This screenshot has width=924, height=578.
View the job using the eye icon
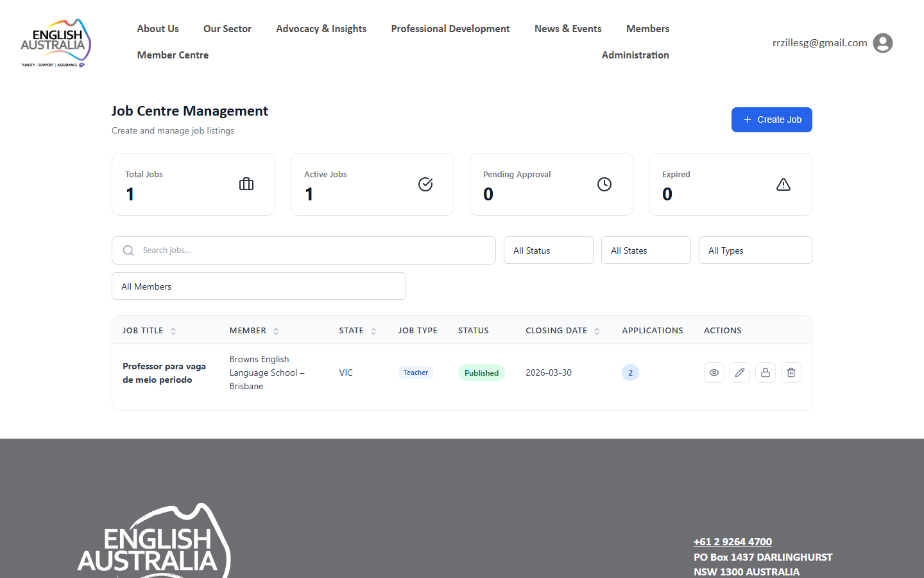click(x=714, y=372)
